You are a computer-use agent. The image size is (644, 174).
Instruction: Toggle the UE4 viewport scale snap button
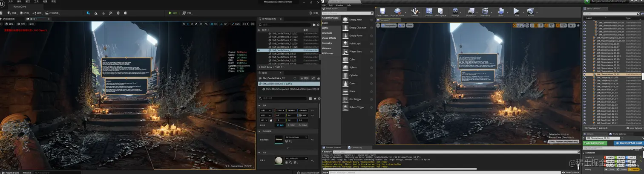click(x=559, y=26)
